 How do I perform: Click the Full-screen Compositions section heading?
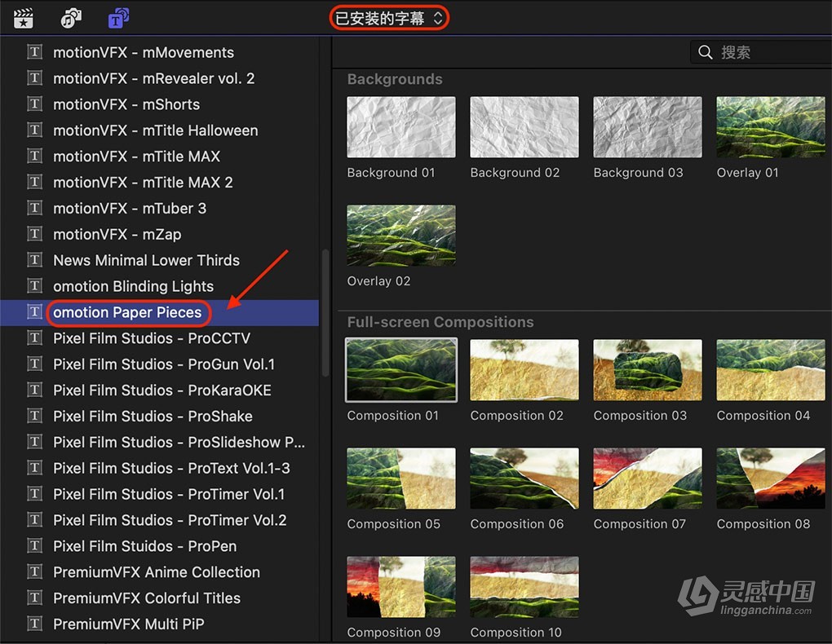(440, 322)
